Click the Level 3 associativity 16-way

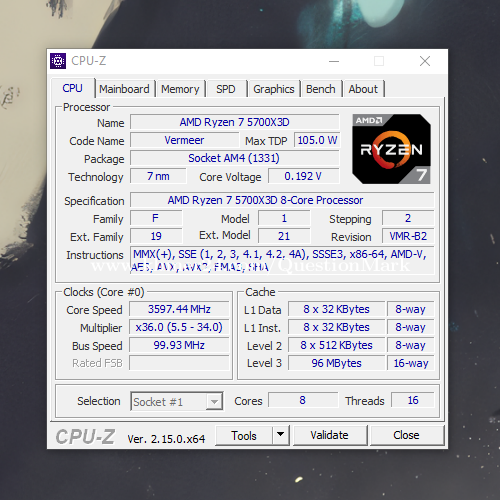pos(411,363)
